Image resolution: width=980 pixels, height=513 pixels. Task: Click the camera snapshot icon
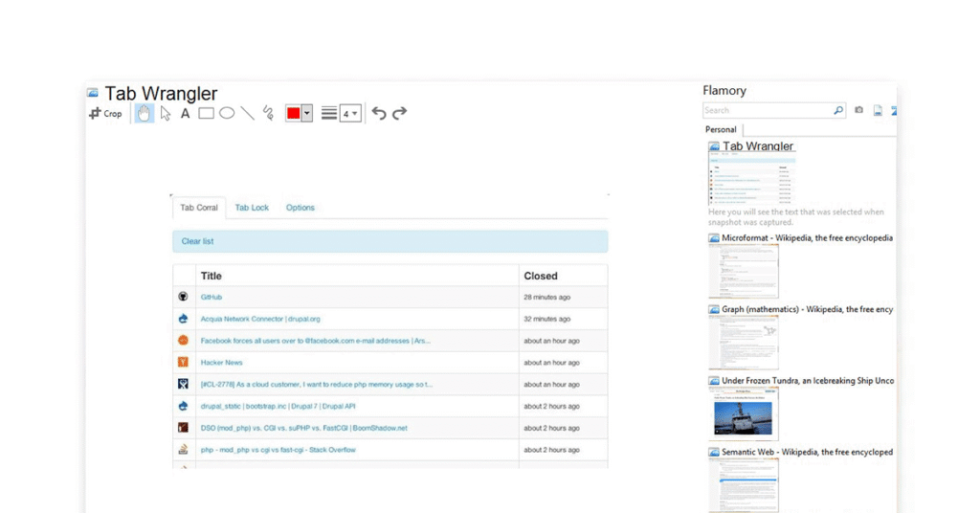pos(858,110)
